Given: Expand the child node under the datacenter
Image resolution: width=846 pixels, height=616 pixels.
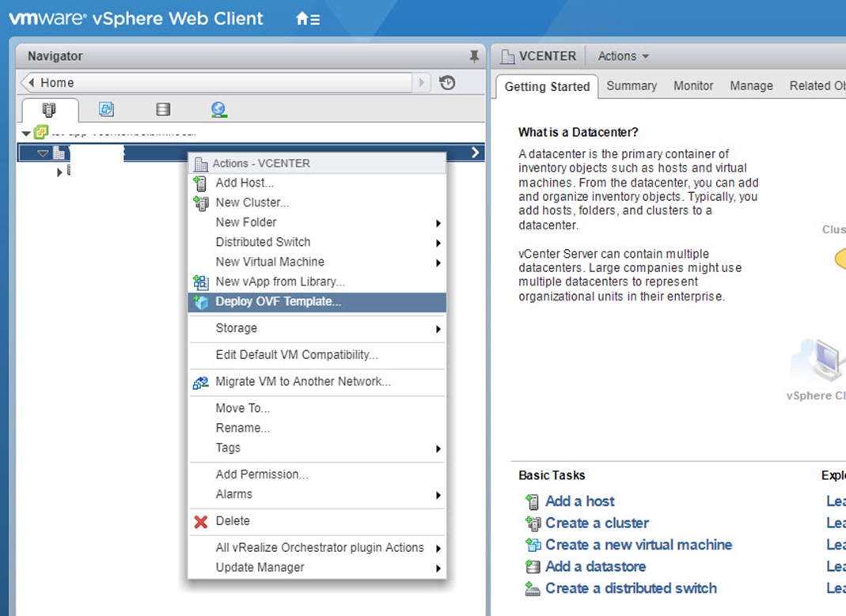Looking at the screenshot, I should point(59,172).
